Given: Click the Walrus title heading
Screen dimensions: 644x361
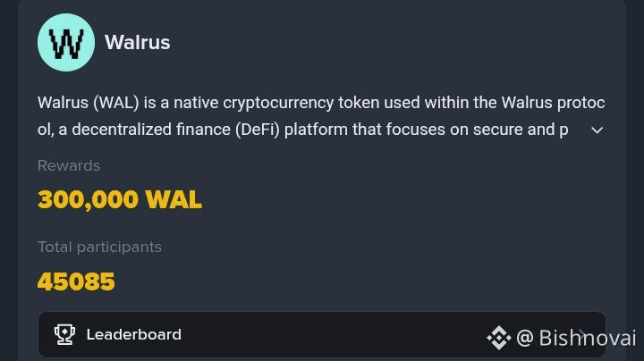Looking at the screenshot, I should click(x=137, y=42).
